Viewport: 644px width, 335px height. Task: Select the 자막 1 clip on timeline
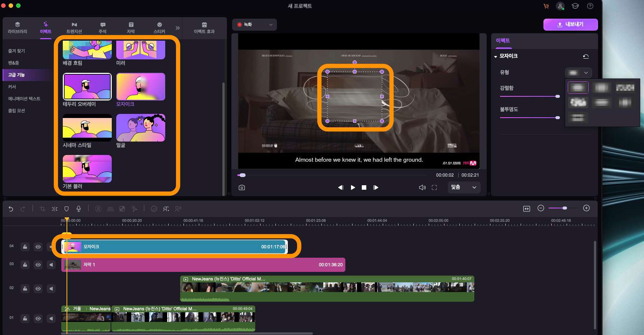tap(203, 265)
